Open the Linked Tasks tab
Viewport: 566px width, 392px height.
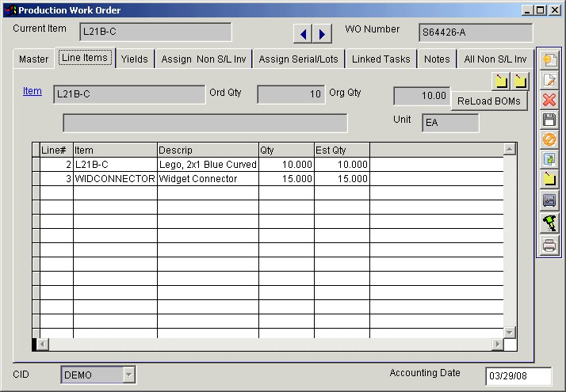tap(381, 59)
